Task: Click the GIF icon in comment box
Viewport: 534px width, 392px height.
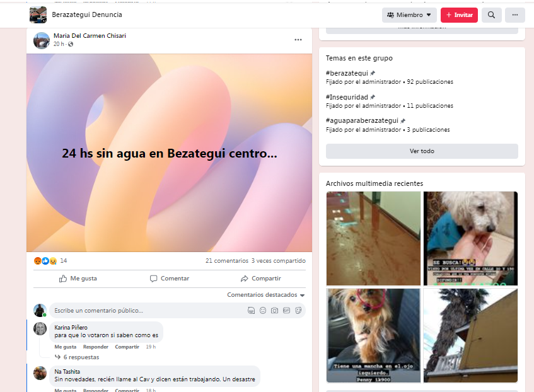Action: [286, 311]
